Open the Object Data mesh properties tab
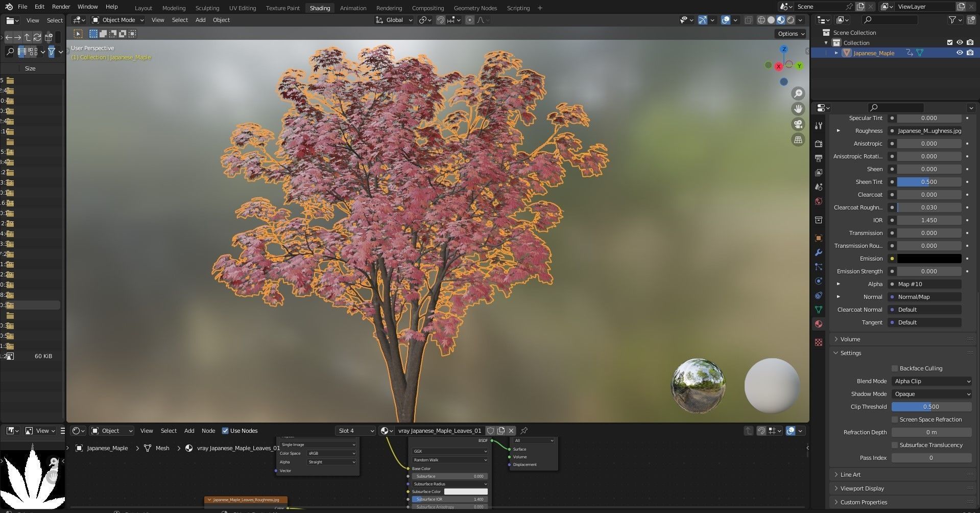 tap(819, 310)
